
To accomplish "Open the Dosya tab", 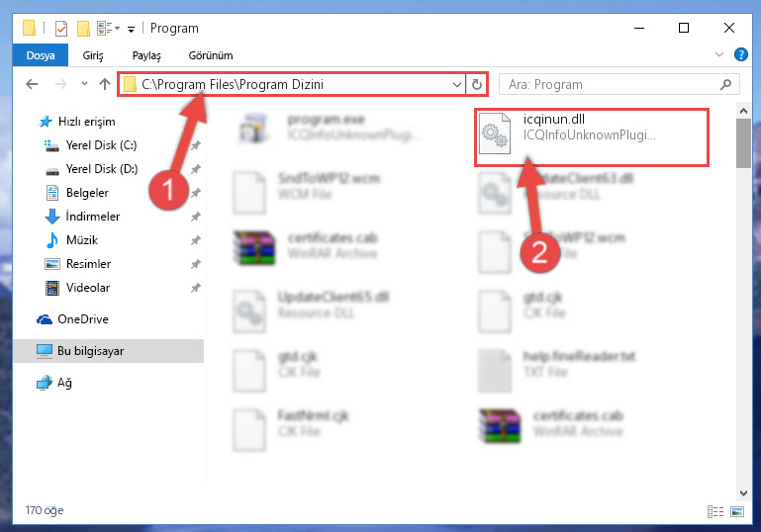I will point(41,55).
